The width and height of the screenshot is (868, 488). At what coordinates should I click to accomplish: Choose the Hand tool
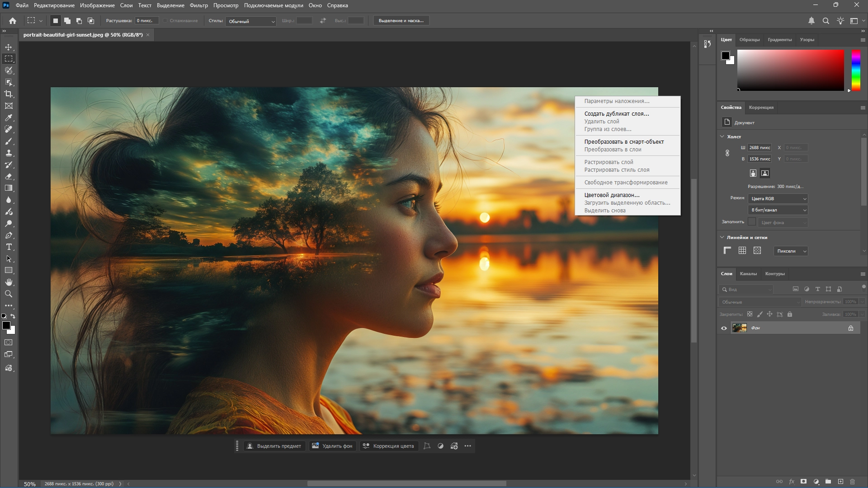coord(9,282)
